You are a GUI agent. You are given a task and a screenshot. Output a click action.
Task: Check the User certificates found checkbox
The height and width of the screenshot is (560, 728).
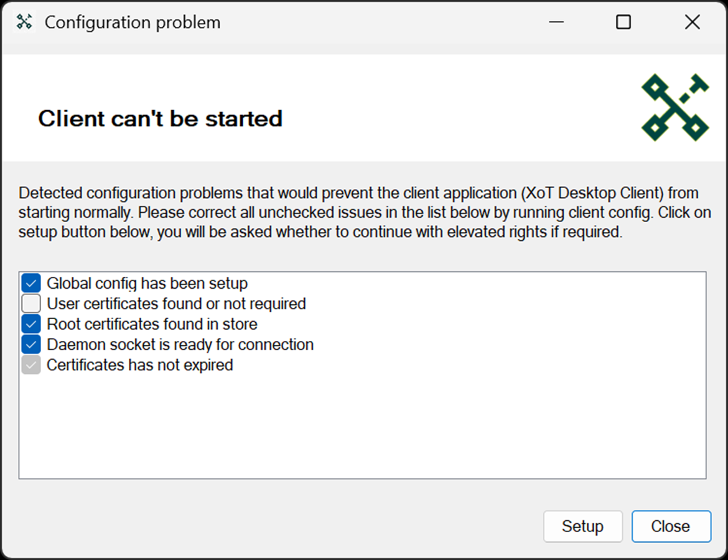(x=31, y=304)
